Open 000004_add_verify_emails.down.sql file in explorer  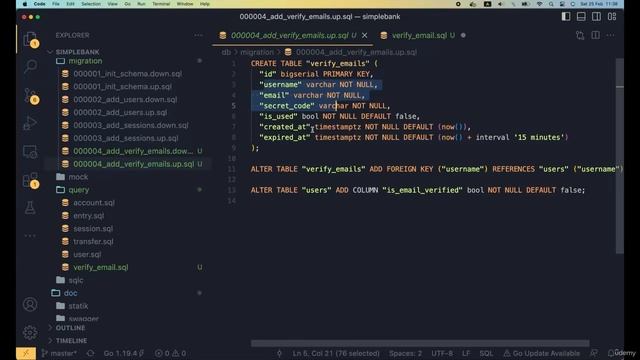133,151
